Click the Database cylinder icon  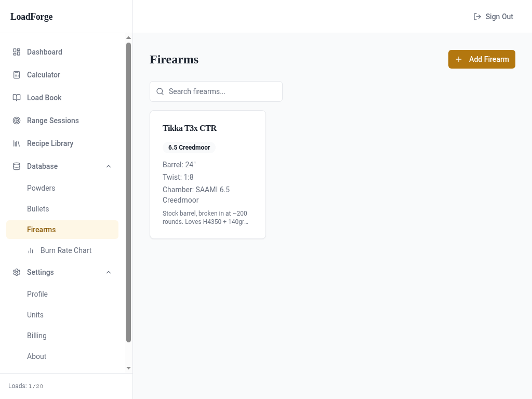(x=17, y=166)
